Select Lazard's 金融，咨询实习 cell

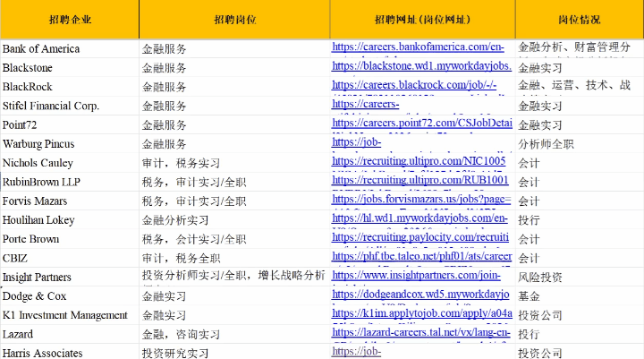(x=234, y=334)
